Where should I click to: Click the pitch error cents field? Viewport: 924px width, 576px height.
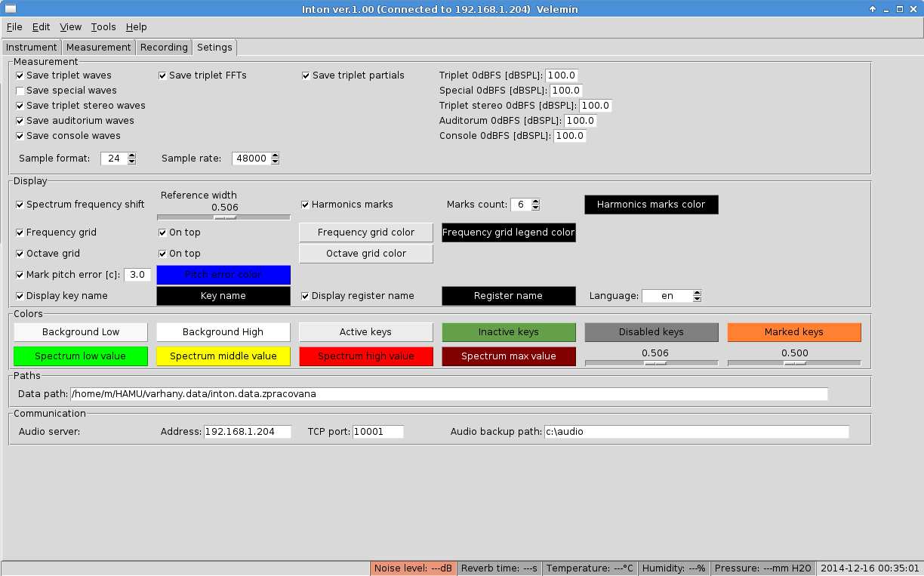pyautogui.click(x=137, y=275)
